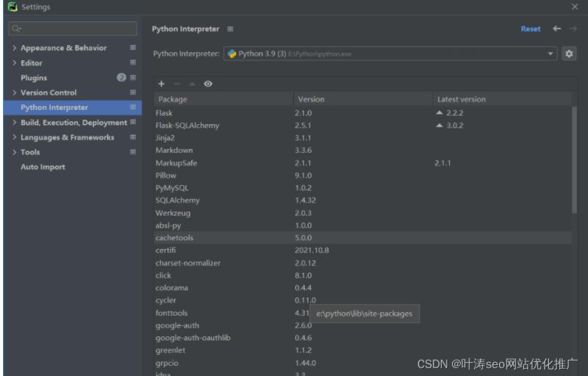This screenshot has width=588, height=376.
Task: Select the charset-normalizer package row
Action: [x=362, y=263]
